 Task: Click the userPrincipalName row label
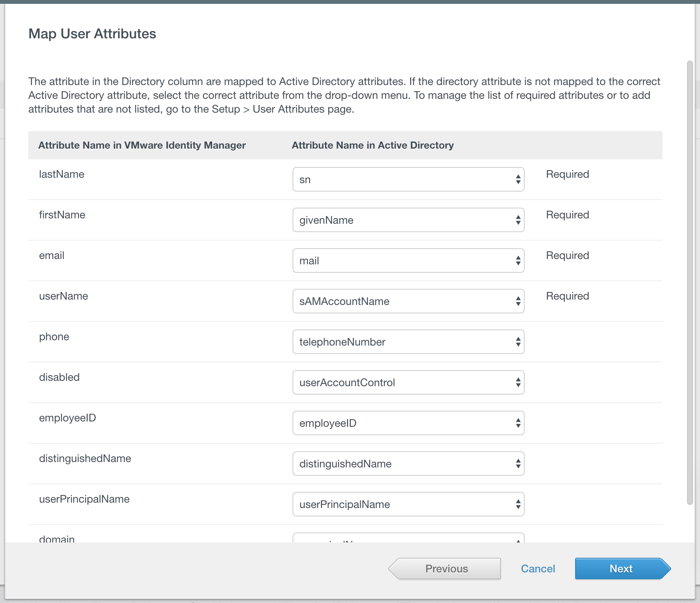[84, 499]
